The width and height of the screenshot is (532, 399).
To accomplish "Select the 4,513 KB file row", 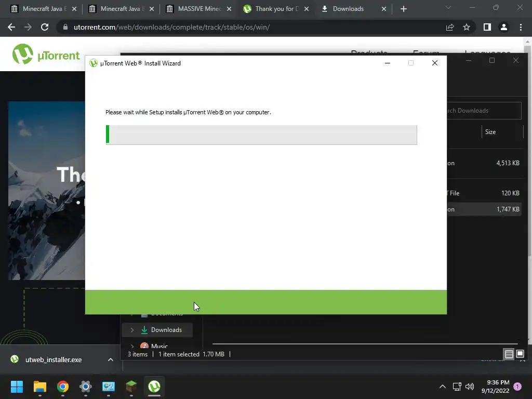I will click(484, 163).
